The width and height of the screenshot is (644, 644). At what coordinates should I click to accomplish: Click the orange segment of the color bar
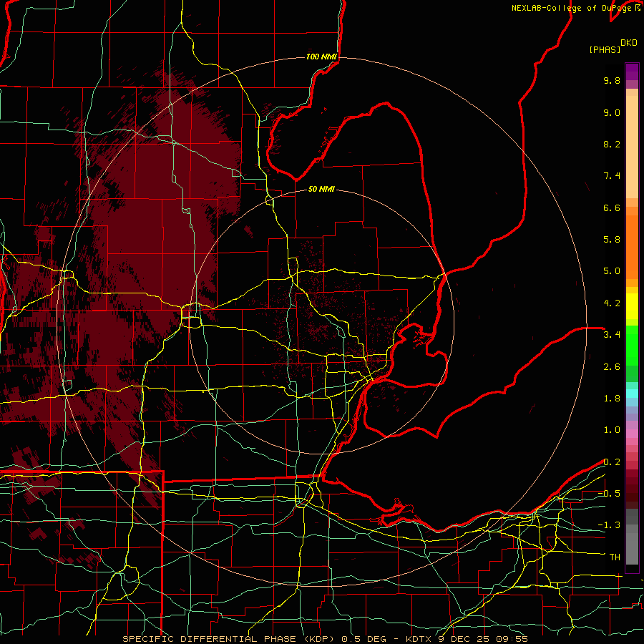point(632,248)
